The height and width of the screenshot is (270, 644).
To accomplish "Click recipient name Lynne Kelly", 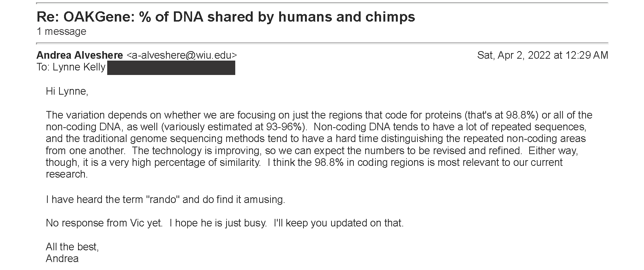I will click(x=79, y=67).
